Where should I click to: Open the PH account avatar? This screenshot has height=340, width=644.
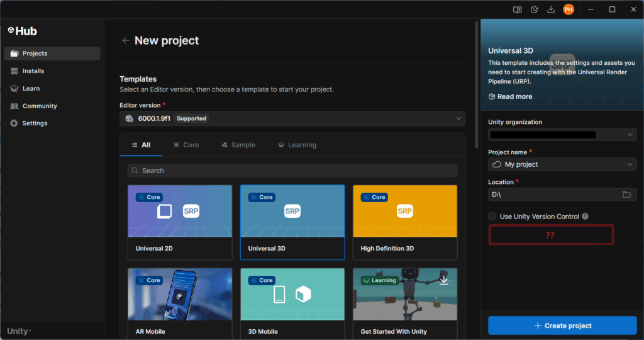[569, 9]
